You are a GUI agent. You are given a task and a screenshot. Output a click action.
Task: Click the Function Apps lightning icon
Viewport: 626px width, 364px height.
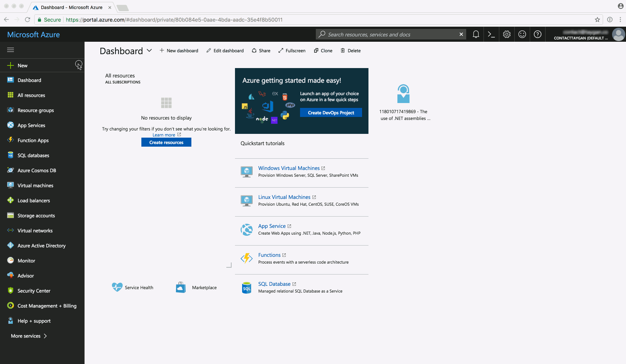[x=11, y=140]
